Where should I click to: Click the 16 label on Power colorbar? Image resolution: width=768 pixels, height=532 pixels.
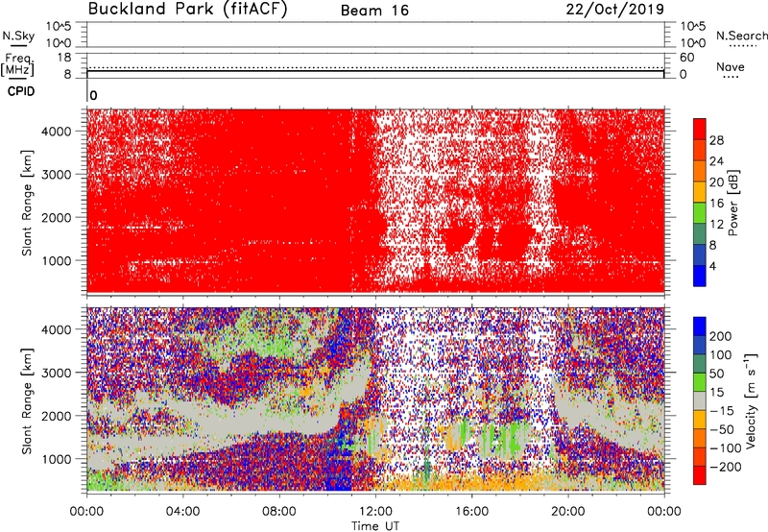pyautogui.click(x=716, y=204)
